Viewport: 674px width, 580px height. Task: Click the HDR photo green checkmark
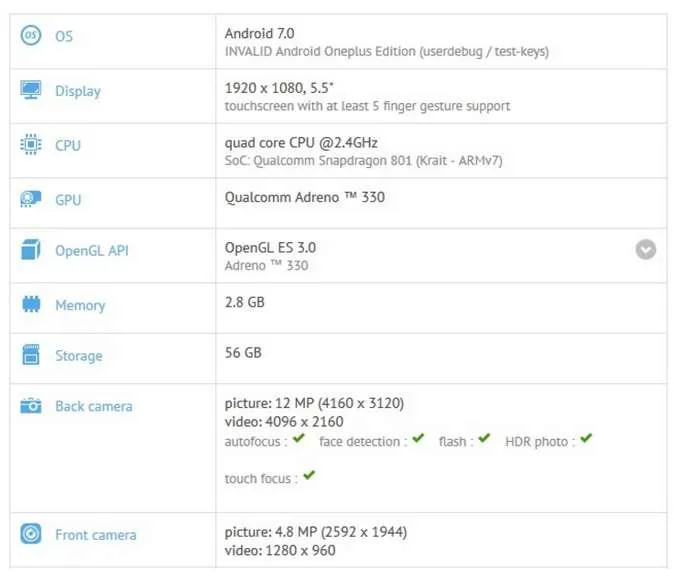(x=586, y=439)
